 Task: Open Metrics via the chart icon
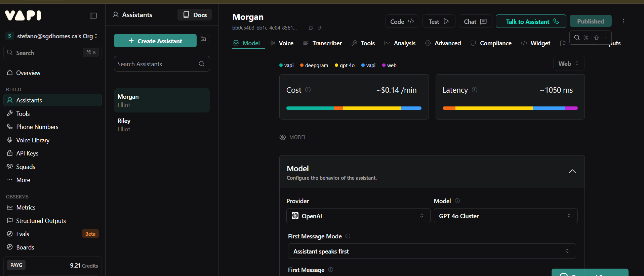pos(10,207)
